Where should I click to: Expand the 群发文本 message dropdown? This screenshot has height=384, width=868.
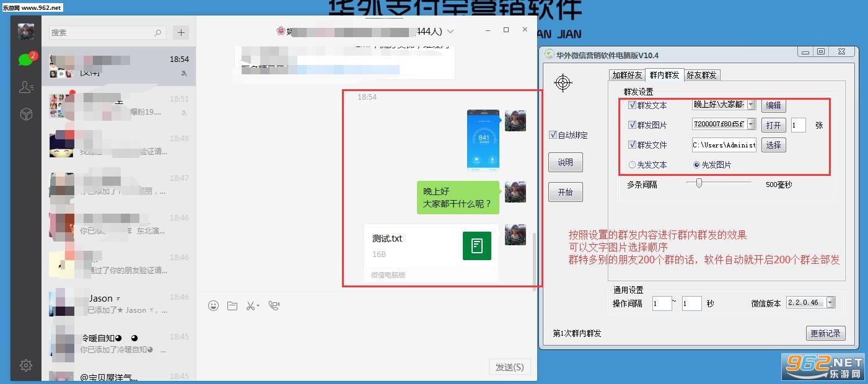tap(752, 105)
